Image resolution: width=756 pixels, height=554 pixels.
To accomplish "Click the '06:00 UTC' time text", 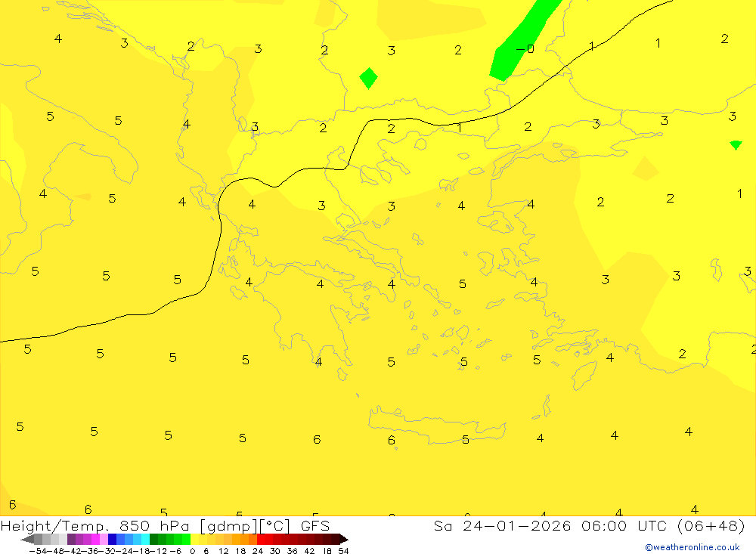I will (624, 525).
